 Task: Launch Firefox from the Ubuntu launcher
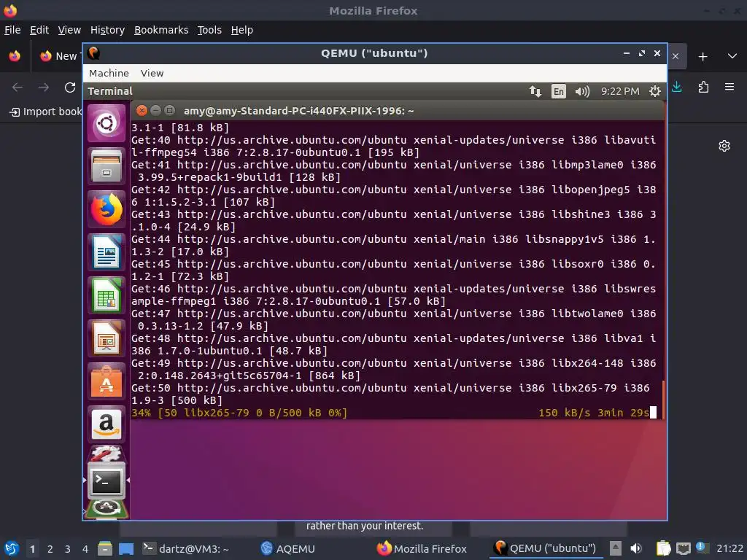(107, 209)
